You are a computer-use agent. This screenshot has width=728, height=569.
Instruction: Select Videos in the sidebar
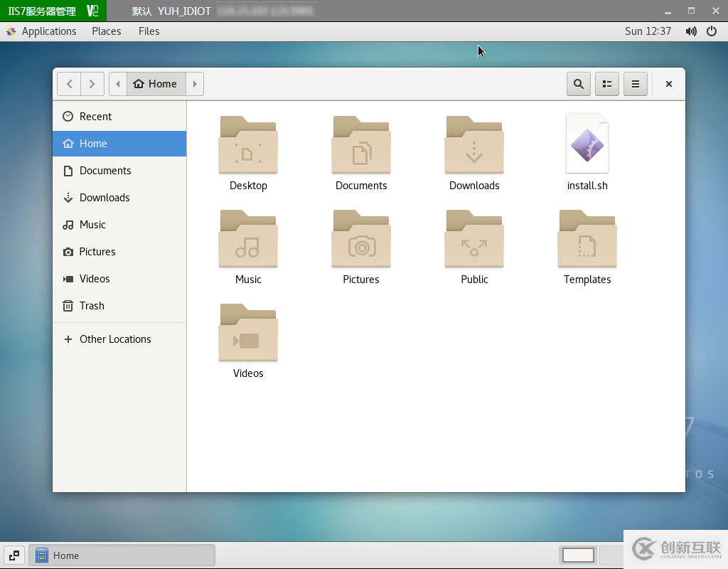tap(119, 279)
